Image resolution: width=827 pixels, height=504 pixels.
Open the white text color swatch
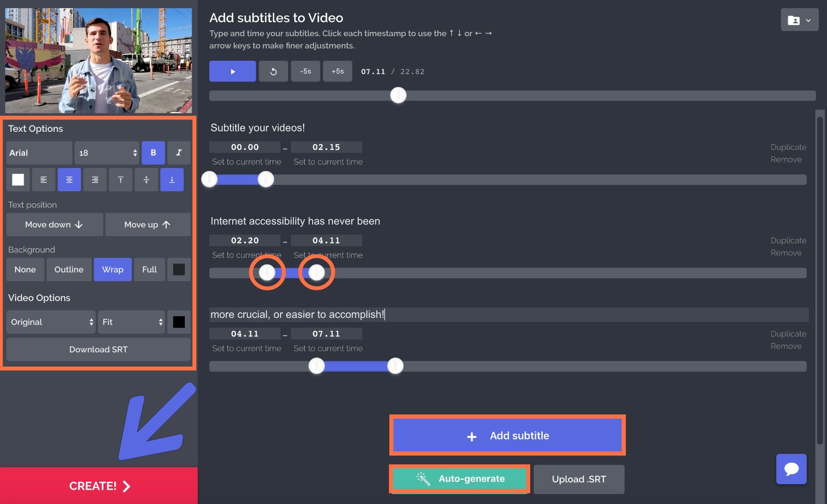point(18,180)
